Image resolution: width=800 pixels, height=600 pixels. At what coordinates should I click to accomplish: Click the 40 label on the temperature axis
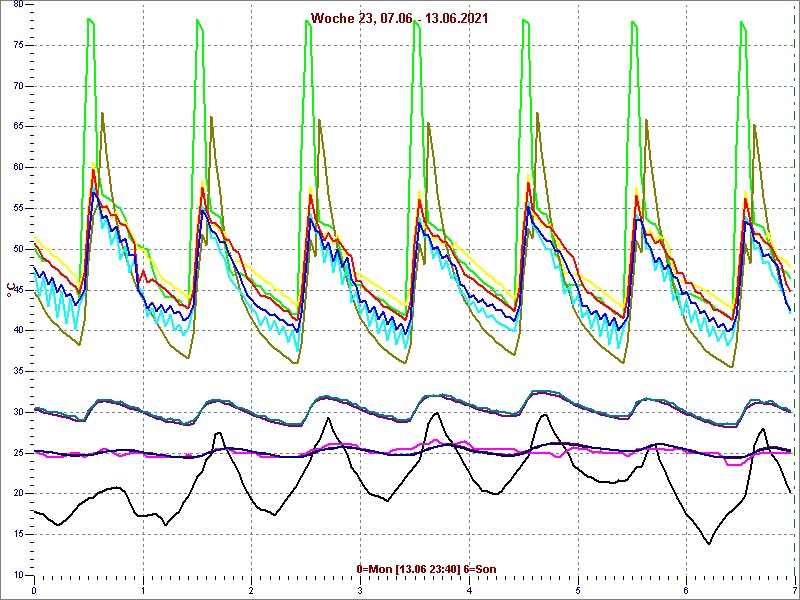17,331
